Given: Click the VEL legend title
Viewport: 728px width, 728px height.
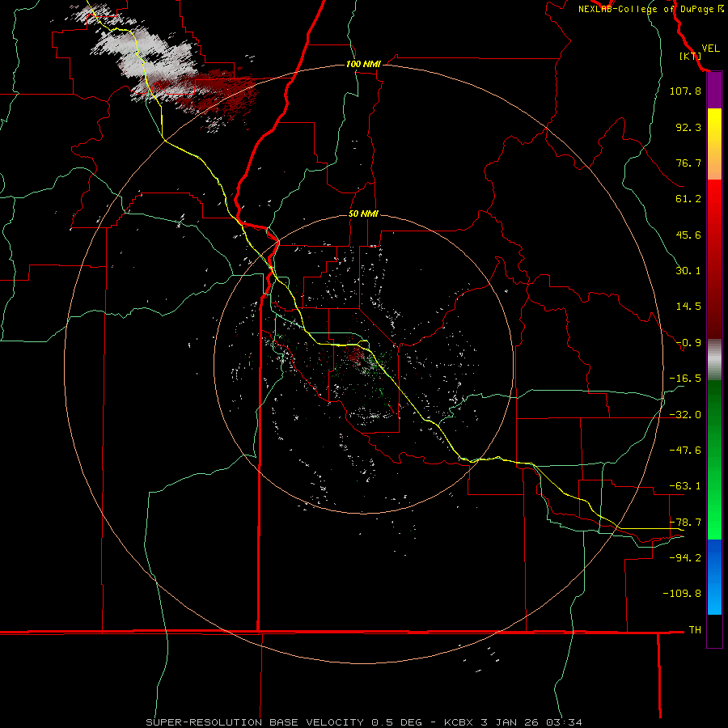Looking at the screenshot, I should (710, 49).
